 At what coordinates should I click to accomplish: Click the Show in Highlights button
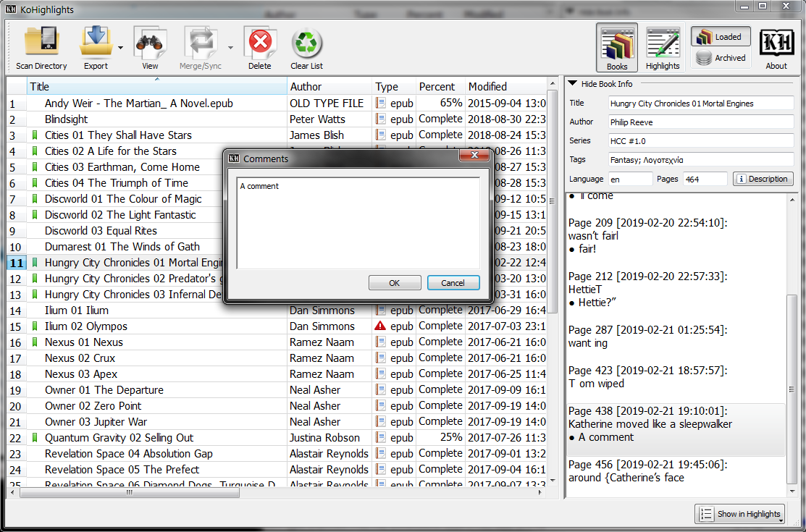(x=740, y=513)
